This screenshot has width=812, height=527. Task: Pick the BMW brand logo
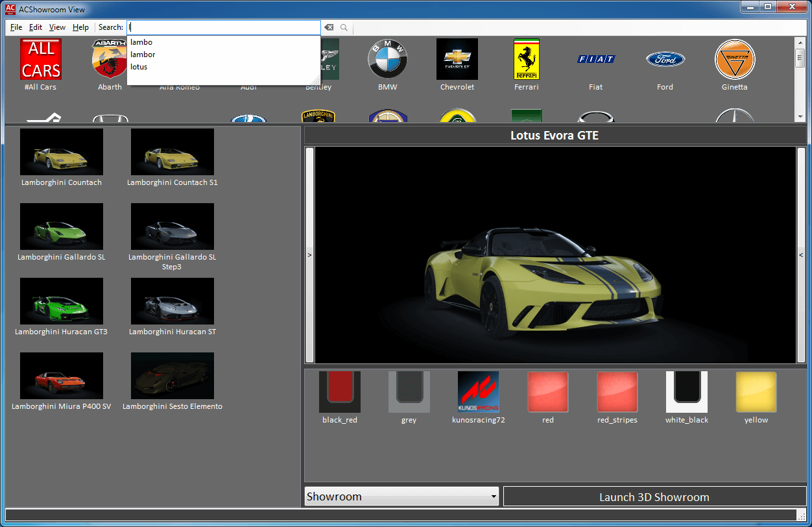pos(388,59)
